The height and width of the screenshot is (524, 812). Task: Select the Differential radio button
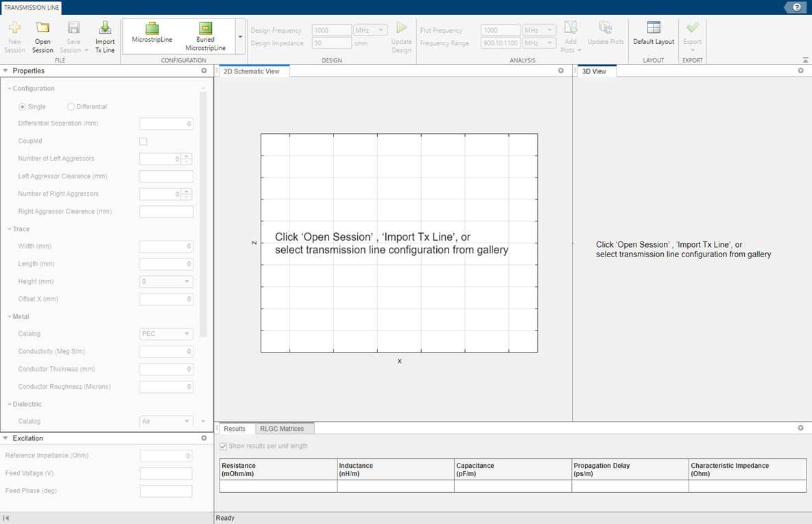point(71,106)
